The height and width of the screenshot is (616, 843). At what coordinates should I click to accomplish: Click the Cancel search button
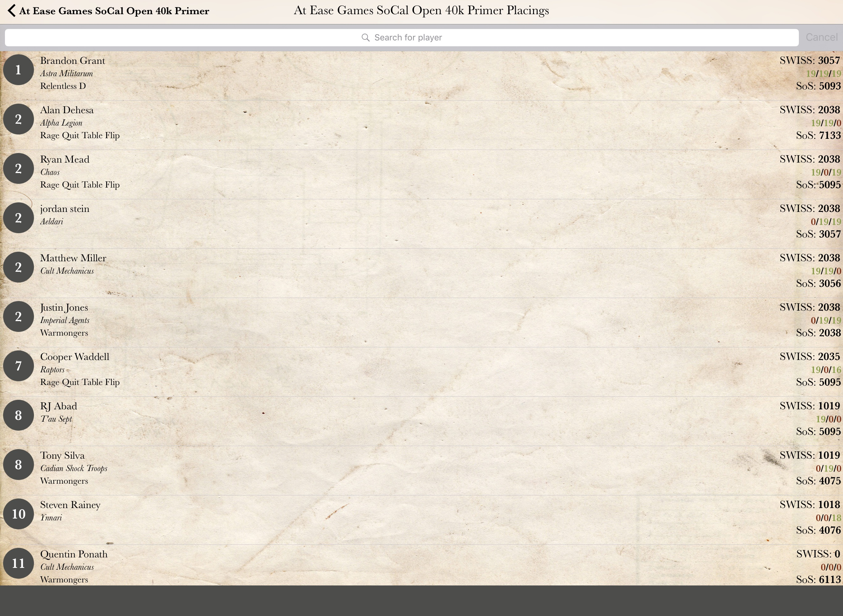point(821,37)
